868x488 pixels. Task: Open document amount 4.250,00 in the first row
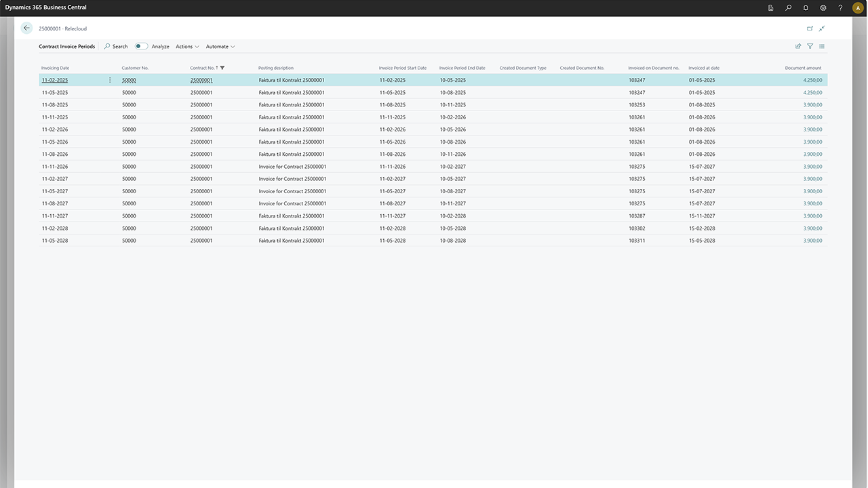[812, 80]
